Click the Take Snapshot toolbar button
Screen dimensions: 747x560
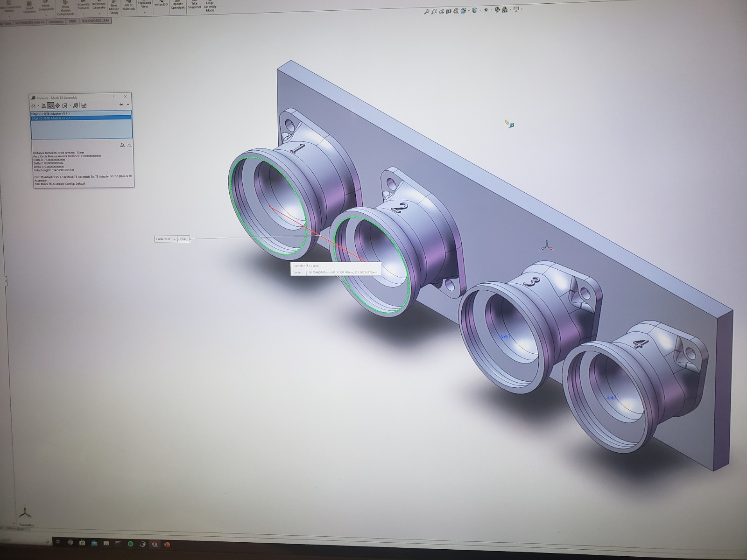tap(194, 5)
